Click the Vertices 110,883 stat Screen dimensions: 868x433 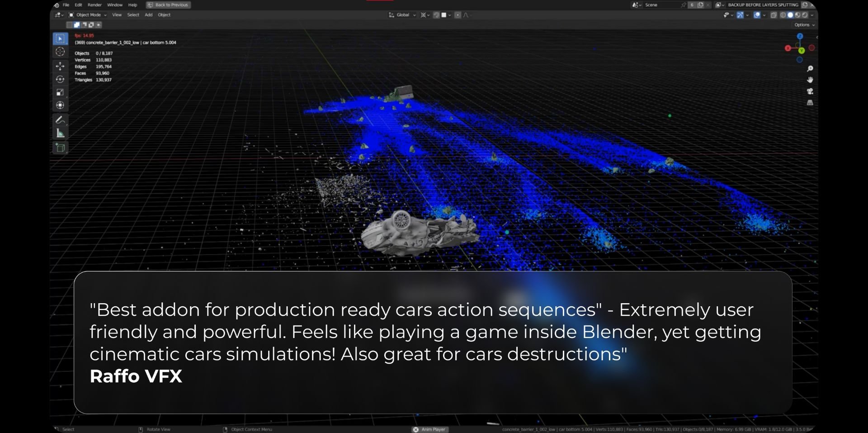click(93, 60)
